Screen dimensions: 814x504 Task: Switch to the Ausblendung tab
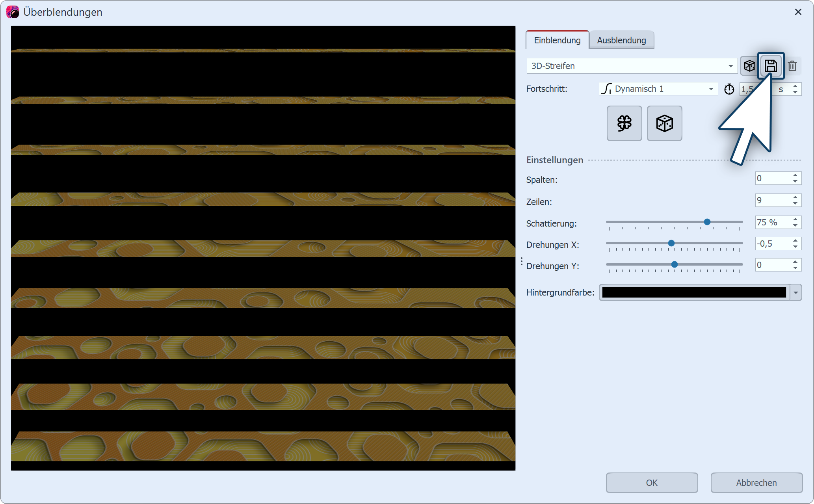coord(621,40)
